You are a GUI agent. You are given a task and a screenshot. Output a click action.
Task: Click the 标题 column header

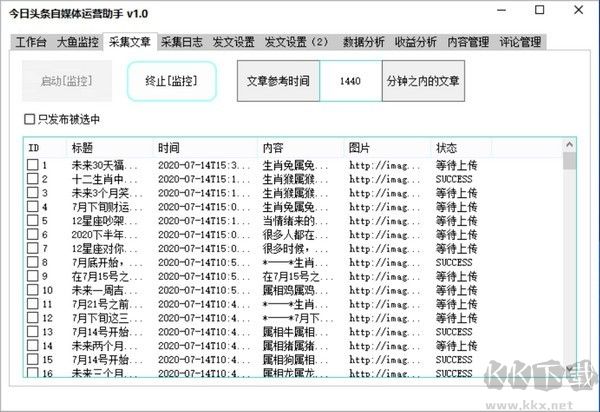(109, 148)
